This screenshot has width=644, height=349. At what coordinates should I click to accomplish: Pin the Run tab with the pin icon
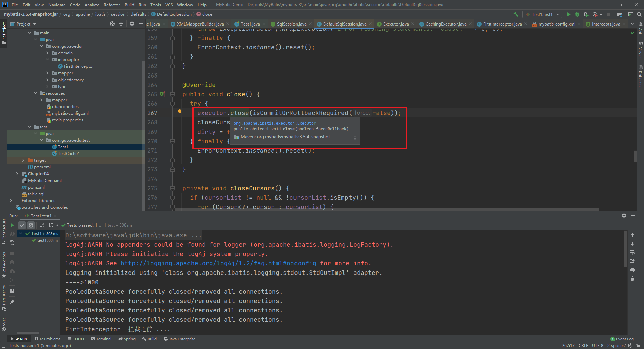[12, 302]
